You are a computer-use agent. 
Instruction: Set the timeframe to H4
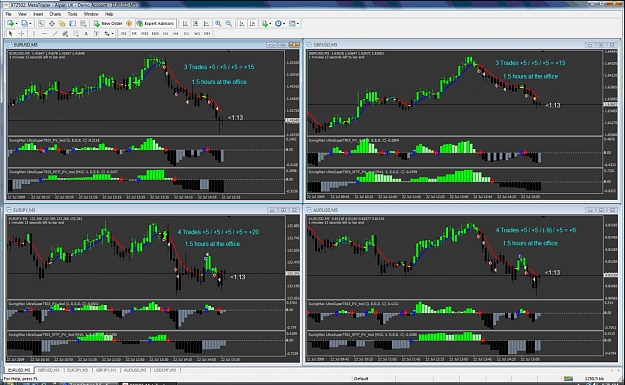click(x=176, y=33)
